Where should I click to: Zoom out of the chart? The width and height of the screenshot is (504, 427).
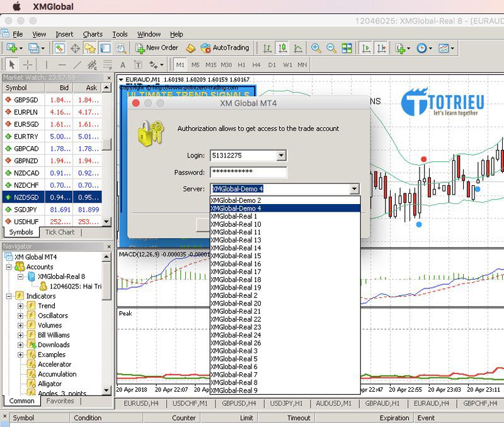pyautogui.click(x=331, y=48)
